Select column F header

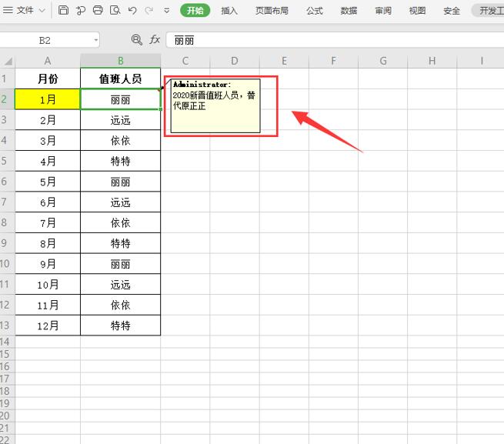tap(334, 61)
